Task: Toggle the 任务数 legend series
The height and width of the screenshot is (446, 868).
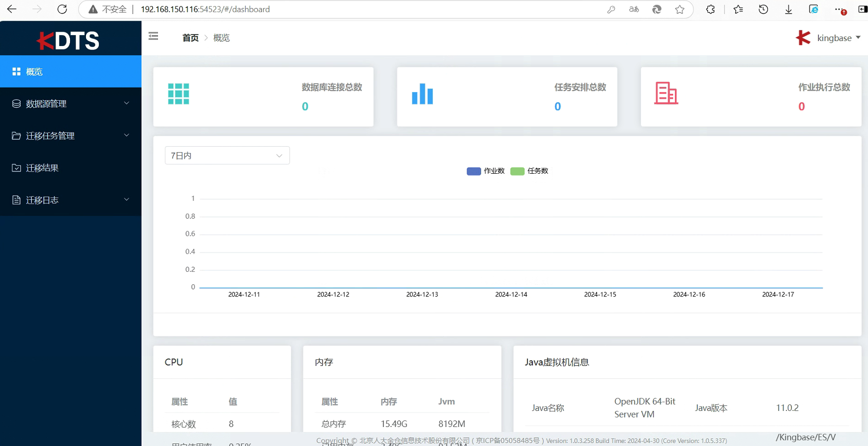Action: tap(529, 171)
